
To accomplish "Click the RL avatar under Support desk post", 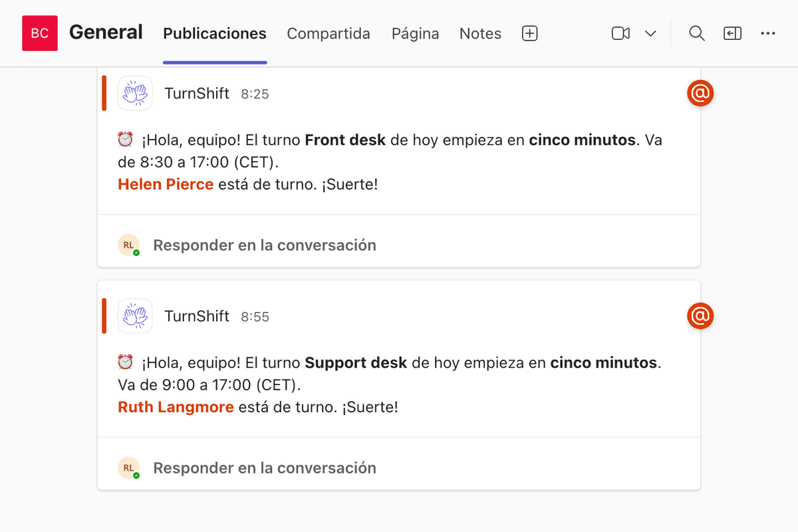I will pos(128,467).
